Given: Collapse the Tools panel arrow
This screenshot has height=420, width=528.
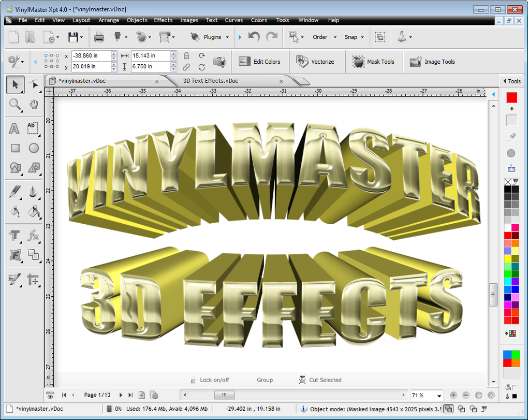Looking at the screenshot, I should [x=504, y=81].
